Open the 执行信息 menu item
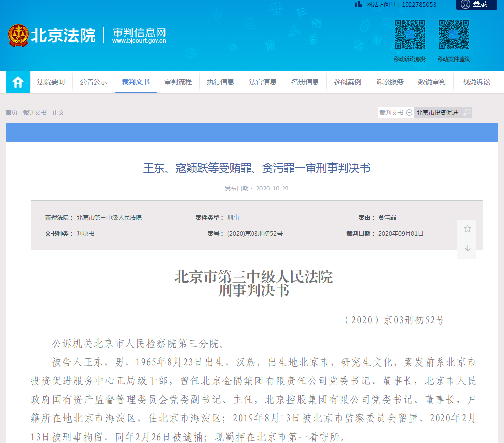This screenshot has width=504, height=443. [220, 82]
